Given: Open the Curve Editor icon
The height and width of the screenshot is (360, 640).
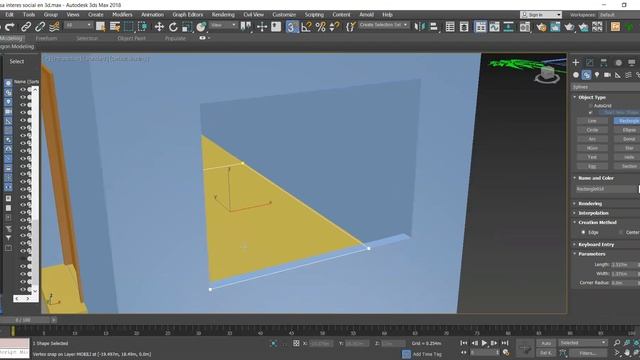Looking at the screenshot, I should click(x=494, y=27).
